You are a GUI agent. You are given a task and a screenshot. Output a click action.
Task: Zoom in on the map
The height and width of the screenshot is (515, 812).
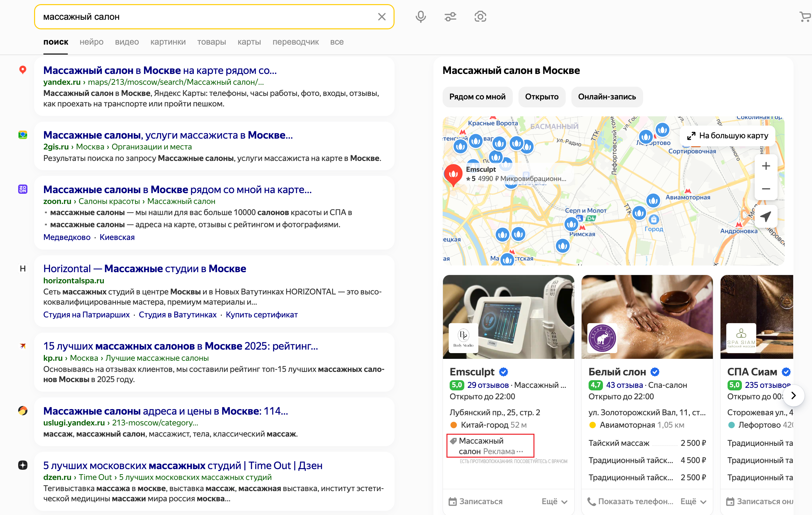pyautogui.click(x=765, y=166)
